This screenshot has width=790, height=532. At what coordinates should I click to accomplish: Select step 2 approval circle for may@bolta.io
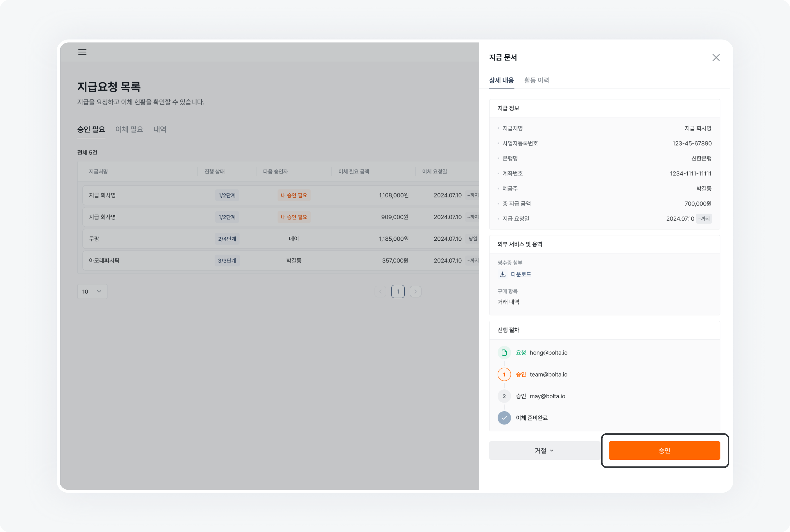coord(504,396)
